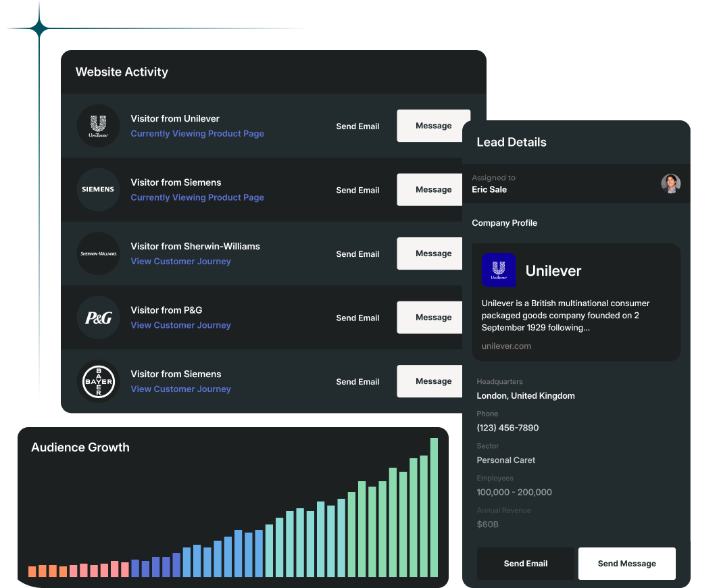Viewport: 719px width, 588px height.
Task: Click the Unilever logo in Company Profile
Action: (x=499, y=270)
